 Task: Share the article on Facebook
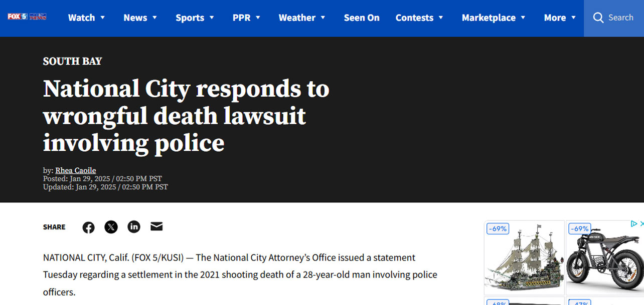(88, 227)
